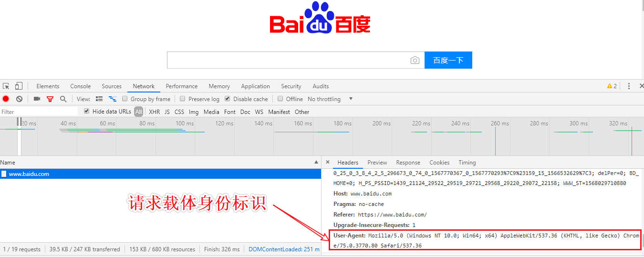Click the 260 ms timeline marker
This screenshot has height=257, width=644.
point(499,123)
